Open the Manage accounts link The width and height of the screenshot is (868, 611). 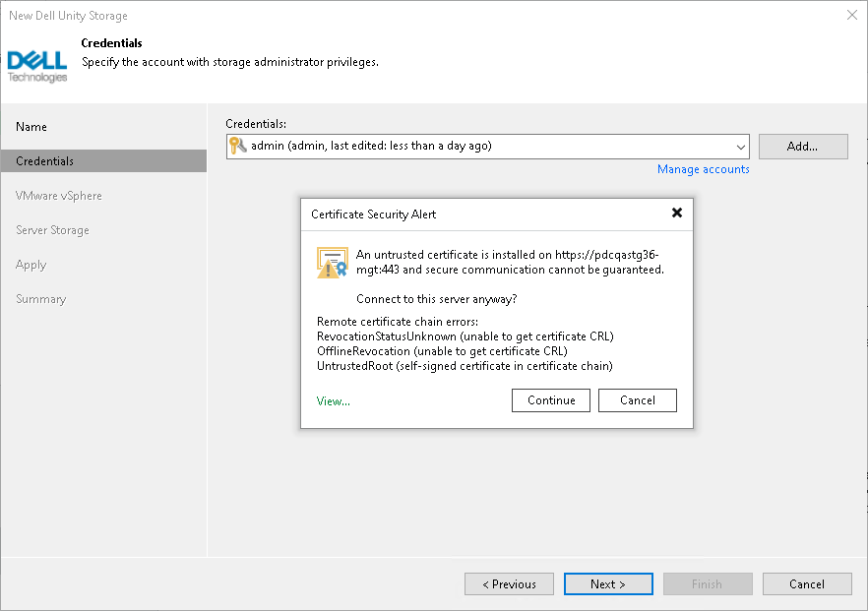tap(703, 169)
